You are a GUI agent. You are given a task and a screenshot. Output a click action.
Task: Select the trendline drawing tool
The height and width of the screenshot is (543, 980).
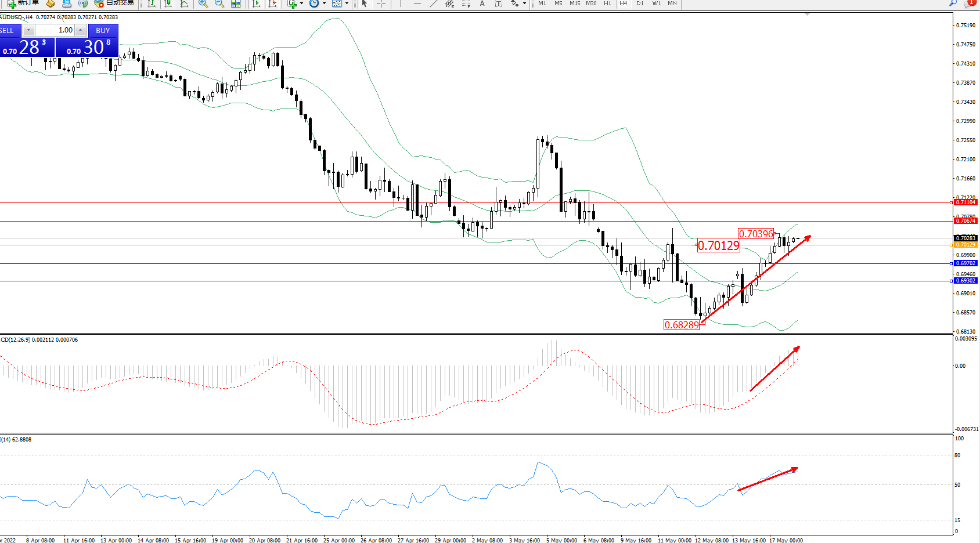[x=434, y=3]
